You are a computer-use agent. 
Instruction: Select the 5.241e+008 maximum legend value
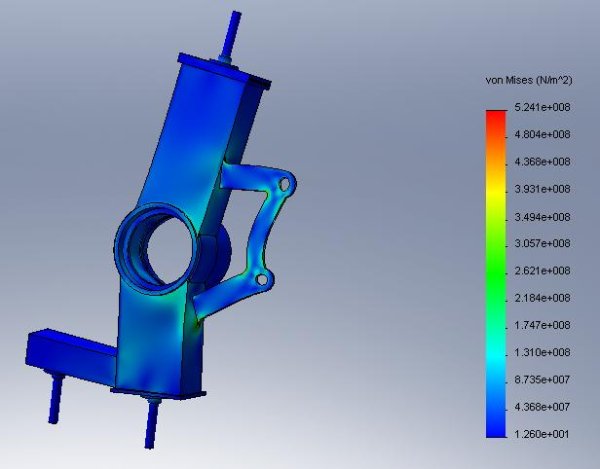pos(540,107)
